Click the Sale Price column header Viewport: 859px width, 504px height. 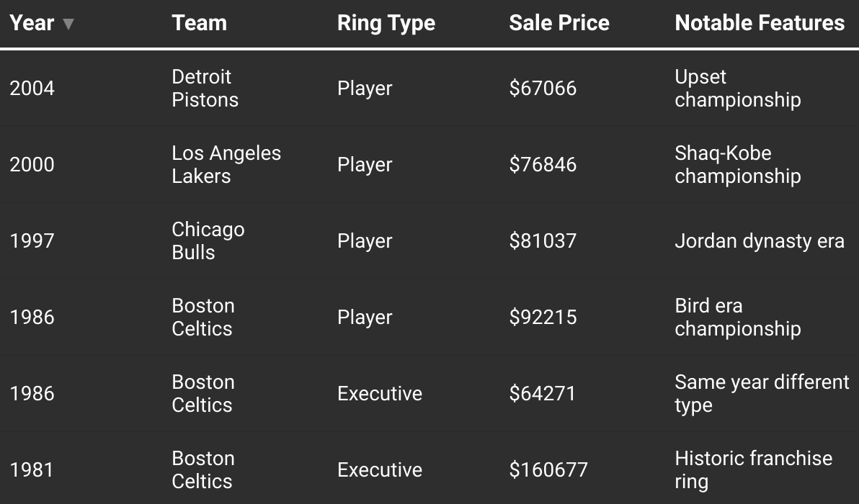[558, 23]
